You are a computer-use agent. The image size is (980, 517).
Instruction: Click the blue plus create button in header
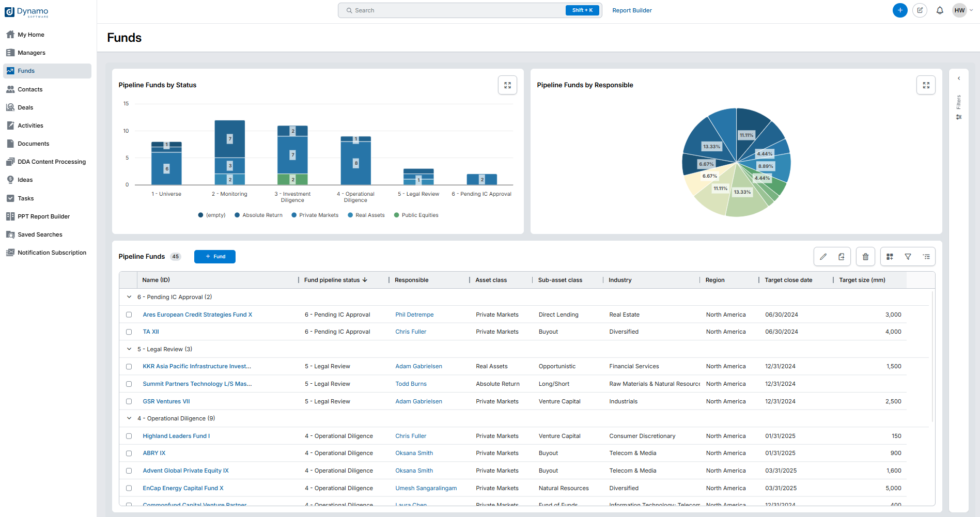[900, 10]
